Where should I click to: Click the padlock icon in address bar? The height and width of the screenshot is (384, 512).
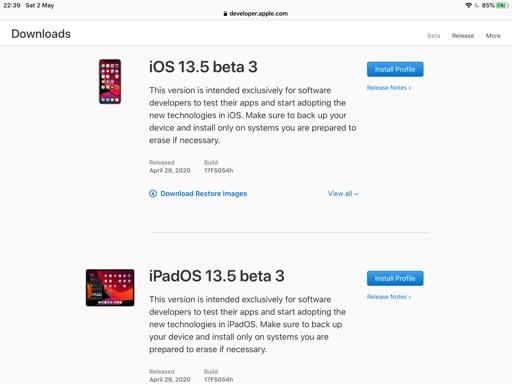pyautogui.click(x=225, y=14)
